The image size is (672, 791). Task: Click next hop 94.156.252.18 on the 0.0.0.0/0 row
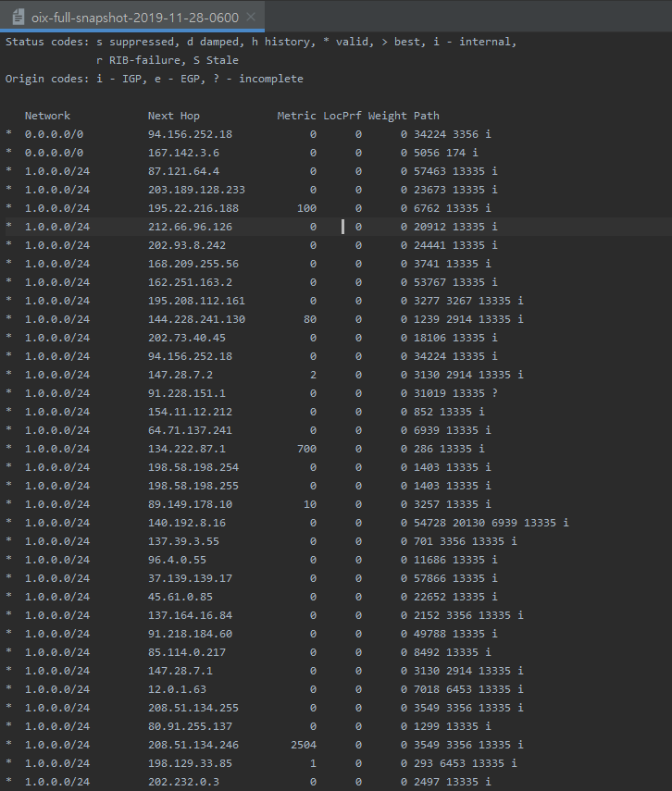(190, 134)
